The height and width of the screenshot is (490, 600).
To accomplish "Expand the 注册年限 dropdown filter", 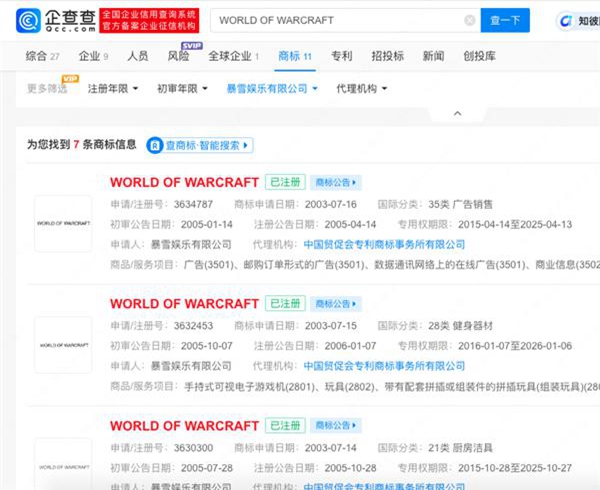I will (113, 89).
